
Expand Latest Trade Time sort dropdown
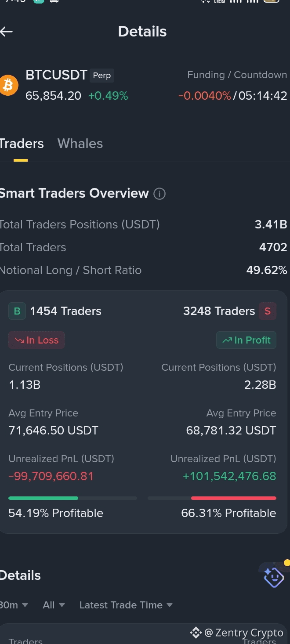126,605
